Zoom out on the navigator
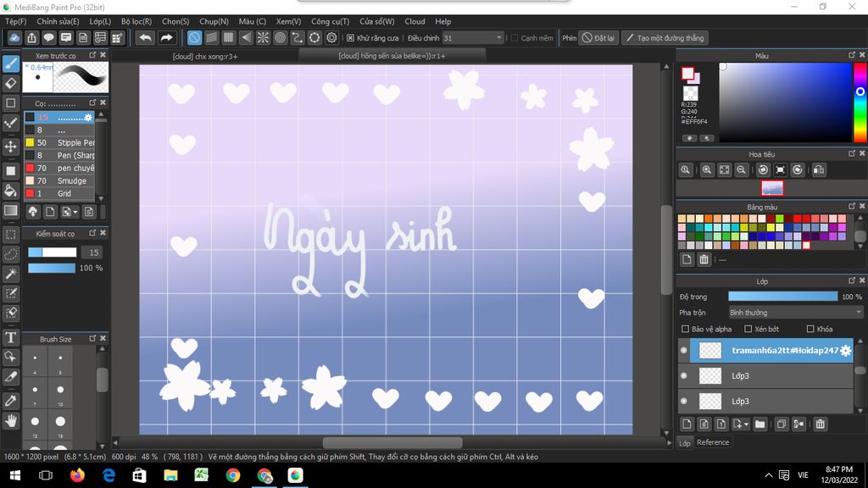Viewport: 868px width, 488px height. (741, 169)
